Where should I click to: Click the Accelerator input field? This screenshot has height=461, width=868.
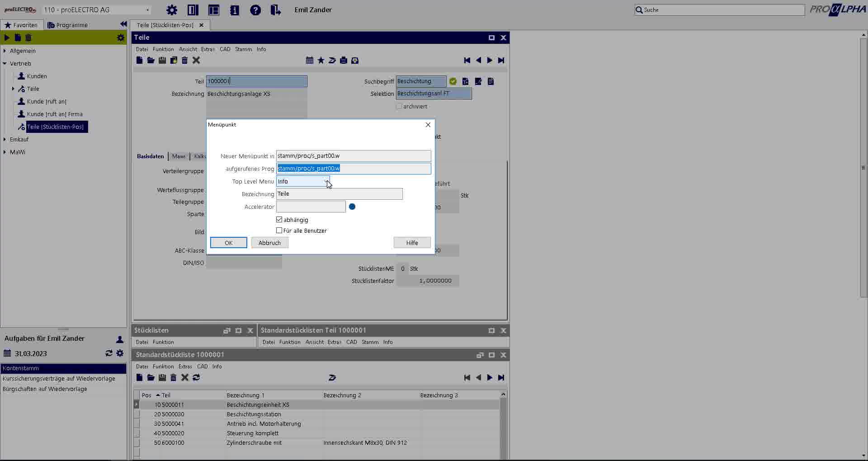click(311, 207)
